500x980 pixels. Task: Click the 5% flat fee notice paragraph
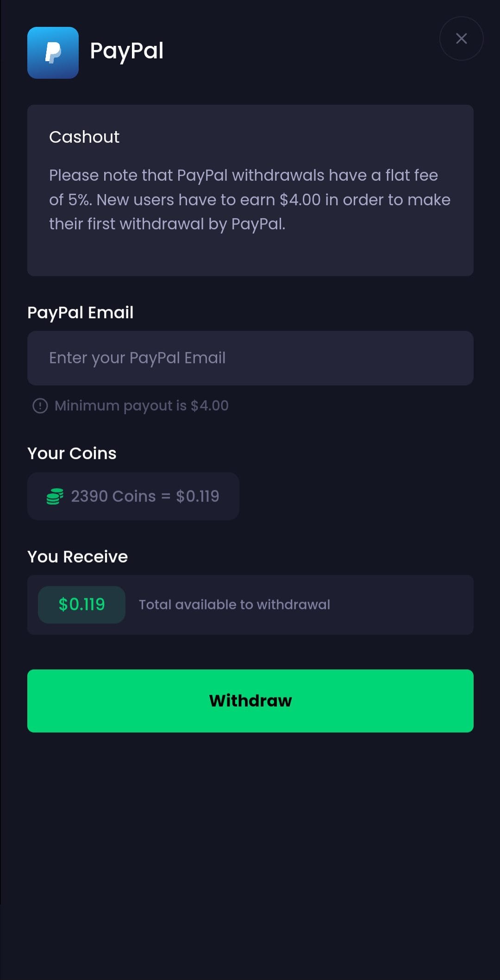coord(250,200)
